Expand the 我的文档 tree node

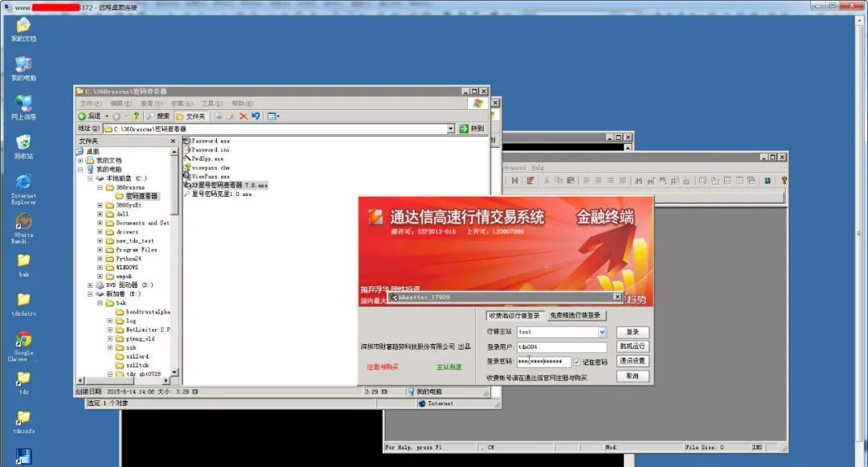pos(81,161)
